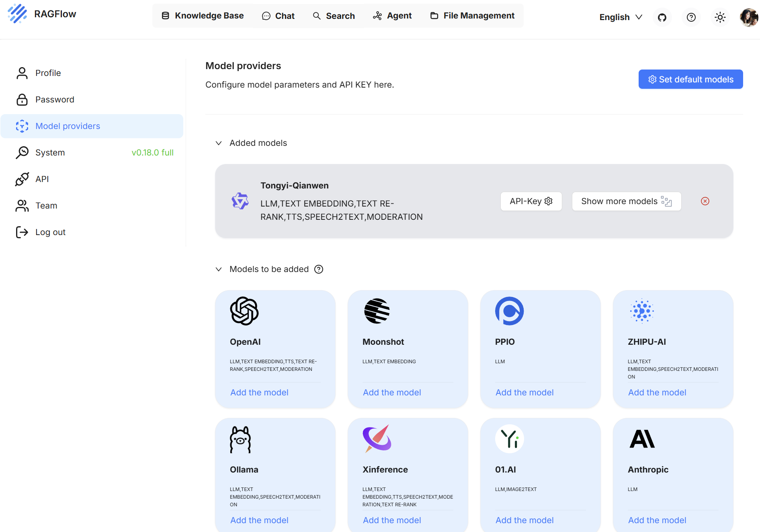Click the Moonshot logo icon
This screenshot has width=760, height=532.
pos(377,311)
